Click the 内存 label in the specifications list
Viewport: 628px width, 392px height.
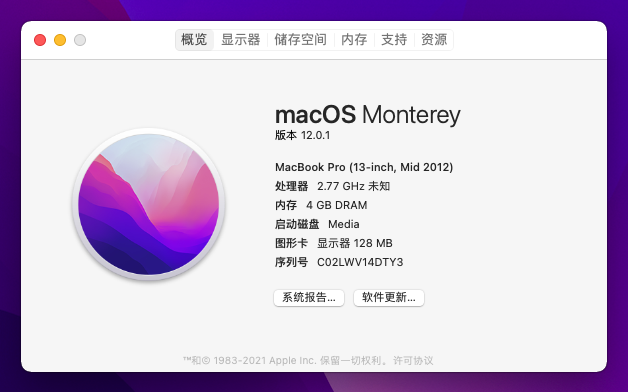[286, 205]
